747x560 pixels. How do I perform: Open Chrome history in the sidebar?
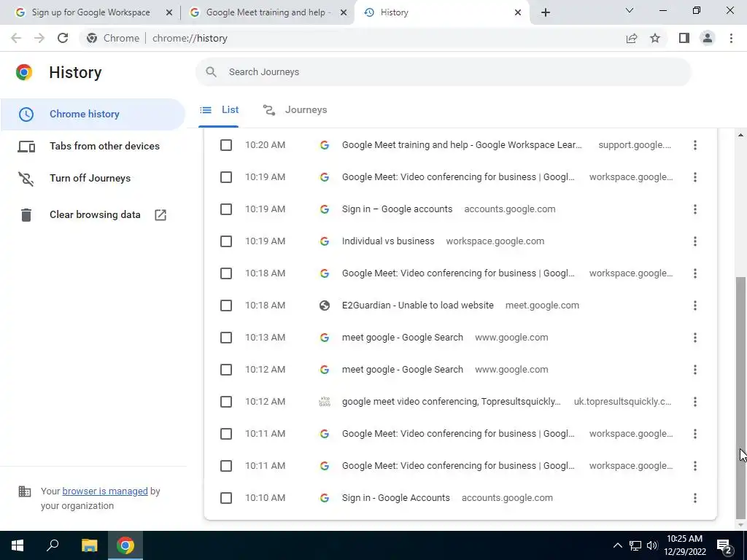(x=93, y=114)
